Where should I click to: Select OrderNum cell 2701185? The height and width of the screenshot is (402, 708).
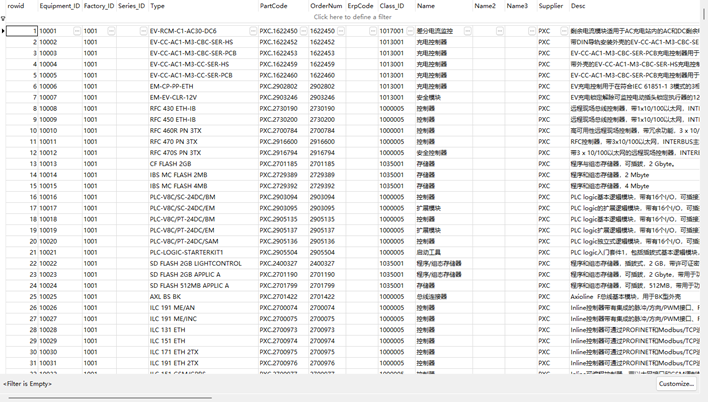pos(327,164)
